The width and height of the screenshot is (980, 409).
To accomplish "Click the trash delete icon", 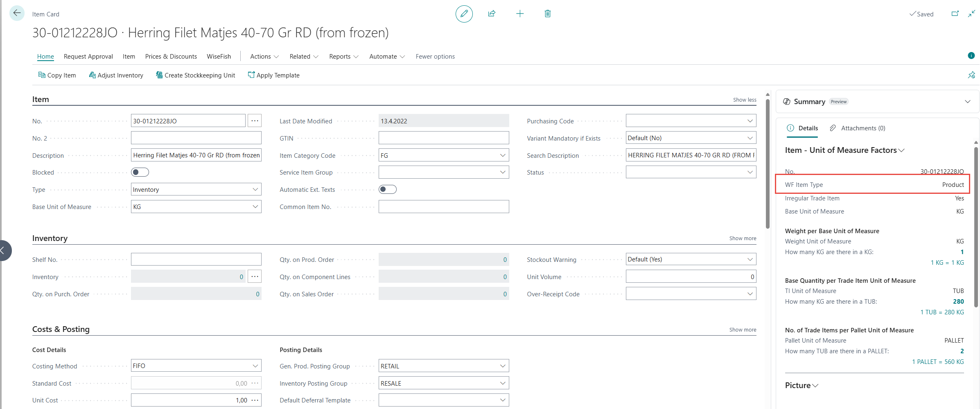I will [547, 14].
